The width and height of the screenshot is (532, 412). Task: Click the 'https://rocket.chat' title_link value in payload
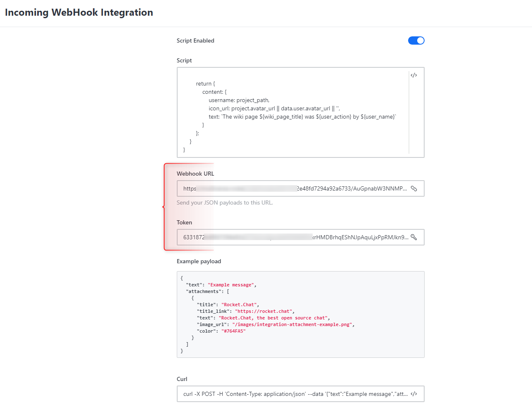264,311
